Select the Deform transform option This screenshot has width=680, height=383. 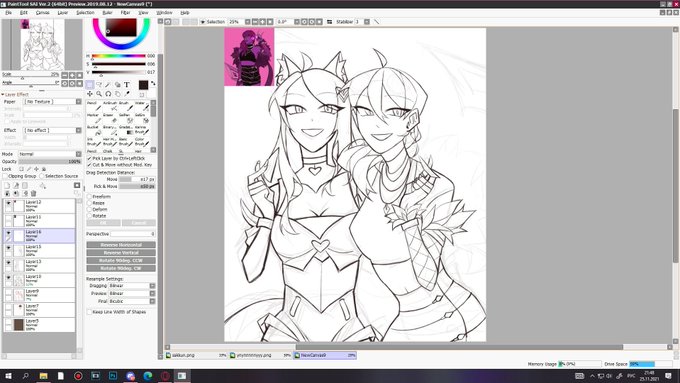[x=89, y=209]
